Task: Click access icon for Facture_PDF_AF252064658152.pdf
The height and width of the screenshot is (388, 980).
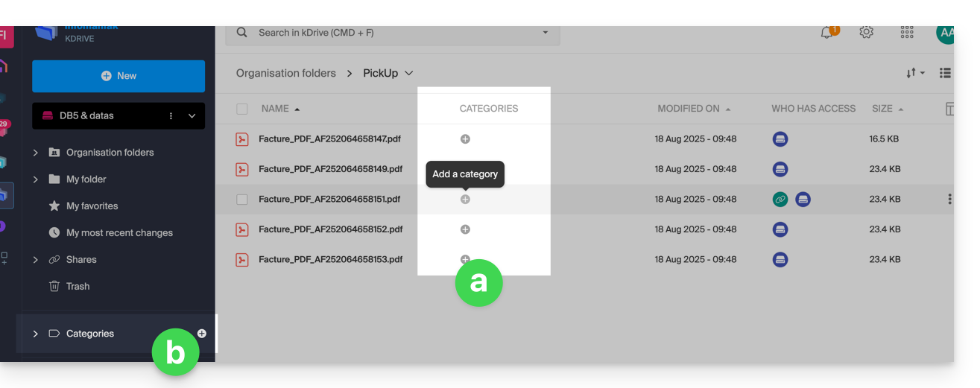Action: pyautogui.click(x=780, y=229)
